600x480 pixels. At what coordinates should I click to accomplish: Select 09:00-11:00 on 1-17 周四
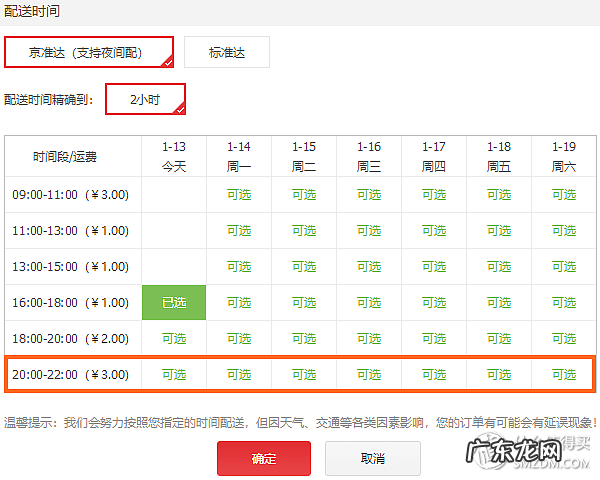[434, 194]
